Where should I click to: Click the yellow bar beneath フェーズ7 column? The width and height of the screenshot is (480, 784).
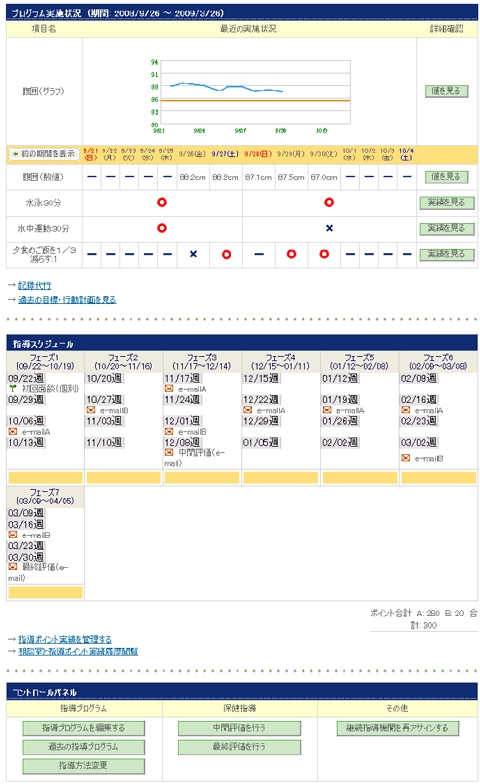[45, 592]
